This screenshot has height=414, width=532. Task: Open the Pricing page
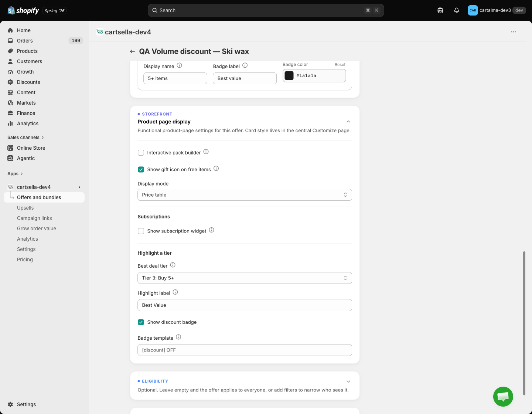click(25, 259)
